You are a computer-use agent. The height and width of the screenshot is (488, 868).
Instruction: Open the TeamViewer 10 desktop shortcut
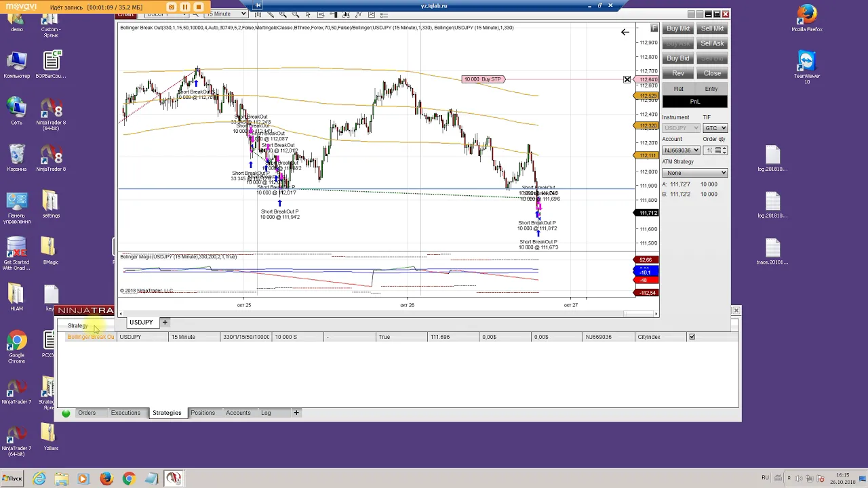tap(806, 67)
